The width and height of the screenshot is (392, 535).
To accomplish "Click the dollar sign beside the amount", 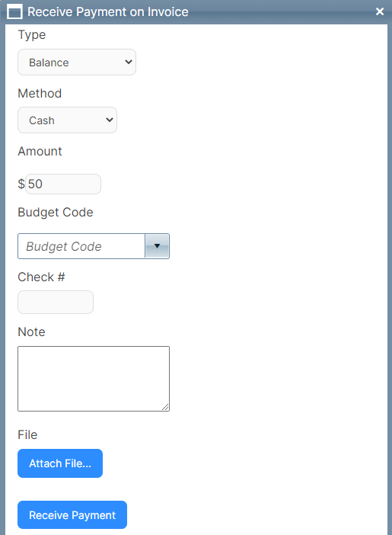I will (21, 184).
